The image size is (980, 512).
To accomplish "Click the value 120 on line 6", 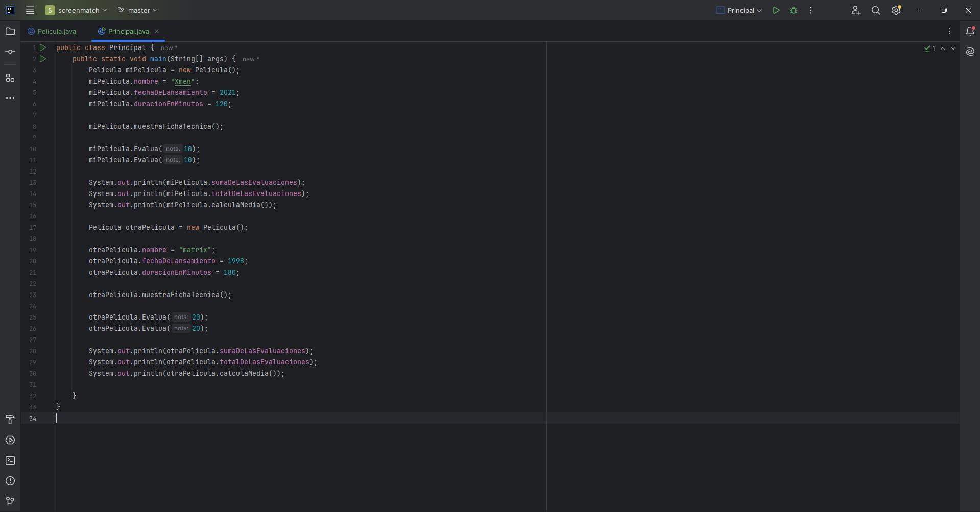I will (222, 104).
